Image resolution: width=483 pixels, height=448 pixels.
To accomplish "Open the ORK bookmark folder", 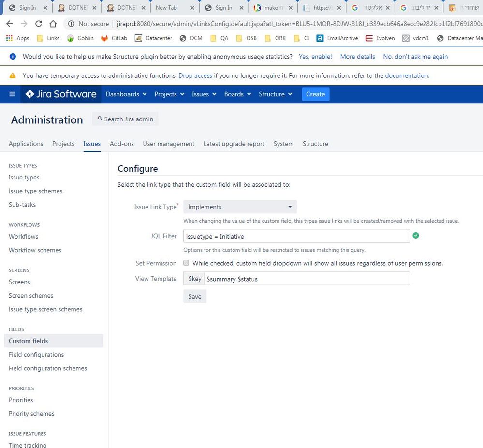I will [275, 38].
